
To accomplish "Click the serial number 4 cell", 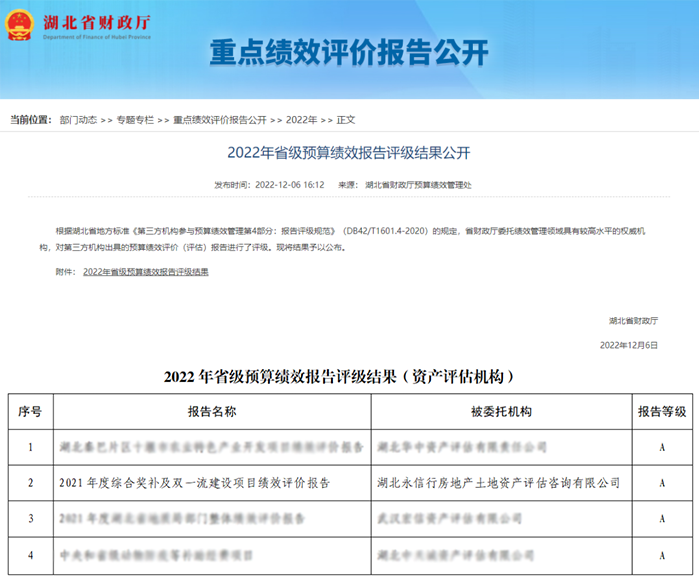I will pyautogui.click(x=30, y=555).
